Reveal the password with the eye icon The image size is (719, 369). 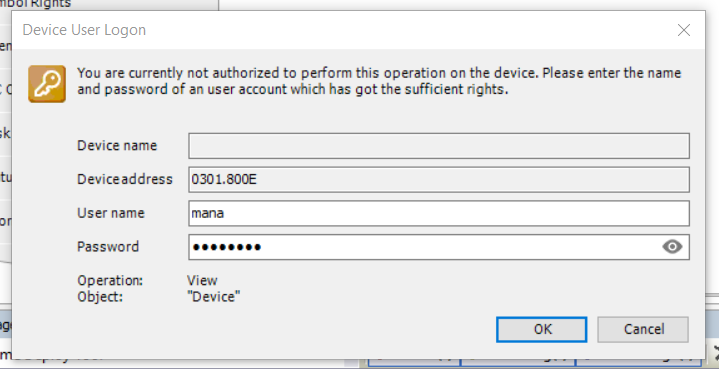672,247
